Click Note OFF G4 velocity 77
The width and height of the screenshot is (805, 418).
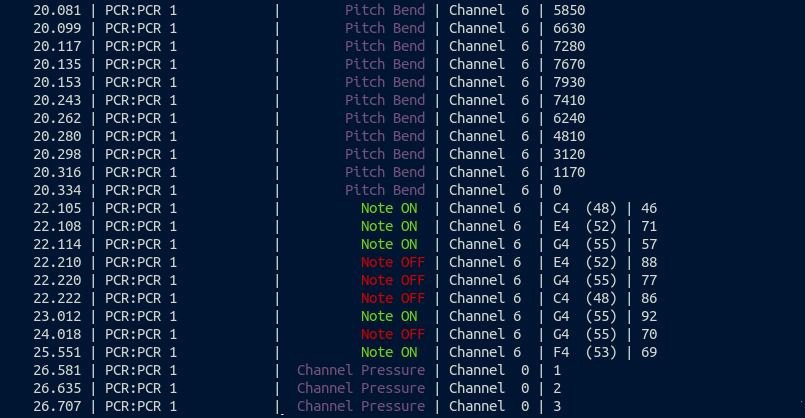649,280
